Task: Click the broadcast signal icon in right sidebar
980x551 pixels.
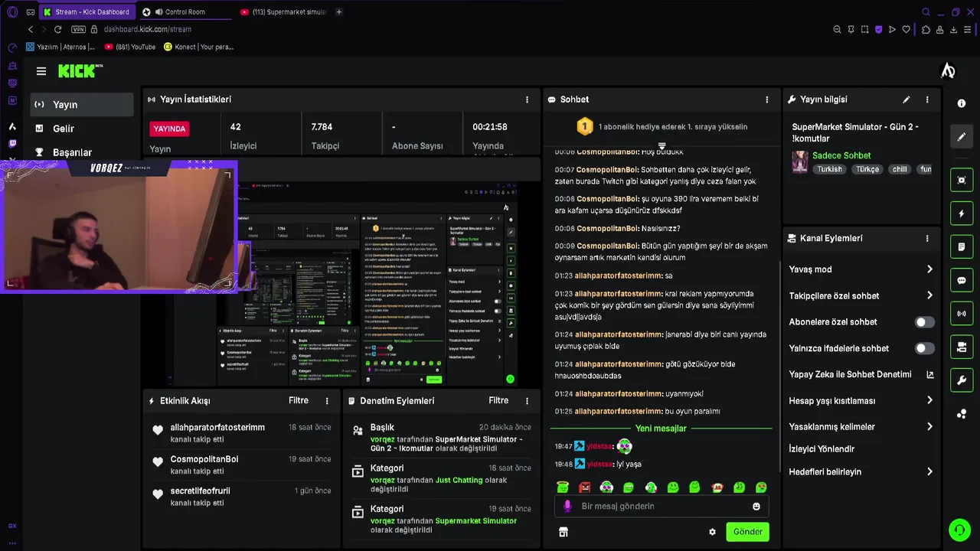Action: [x=962, y=314]
